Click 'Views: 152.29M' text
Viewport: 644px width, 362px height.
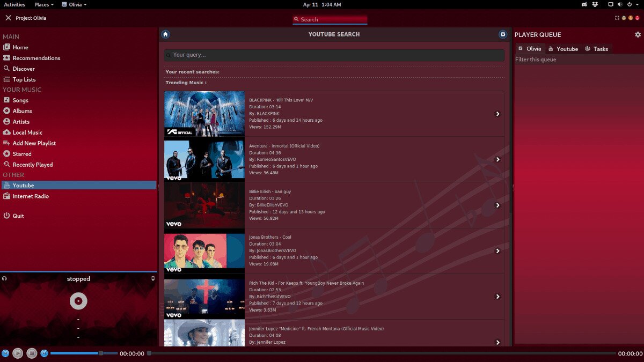point(265,127)
